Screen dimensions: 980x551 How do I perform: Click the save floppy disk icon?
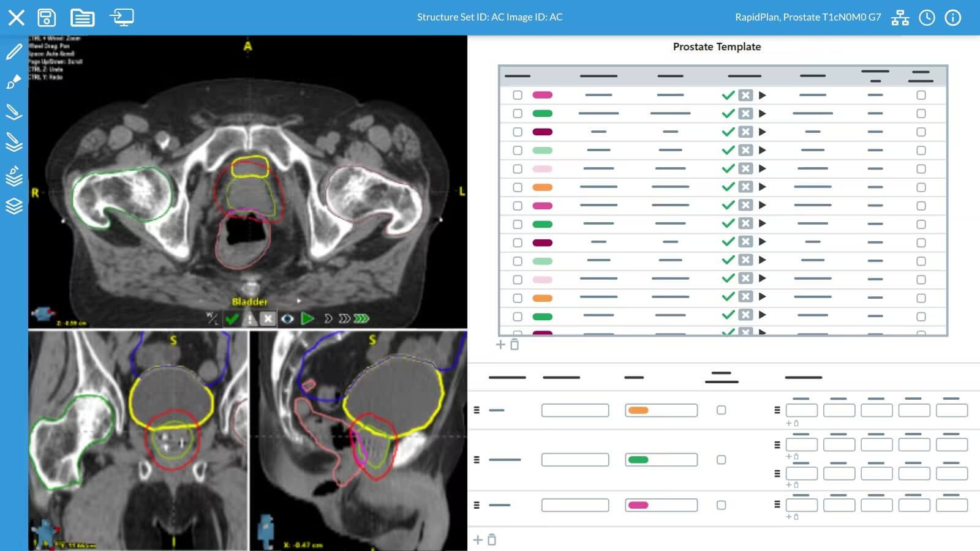click(47, 17)
